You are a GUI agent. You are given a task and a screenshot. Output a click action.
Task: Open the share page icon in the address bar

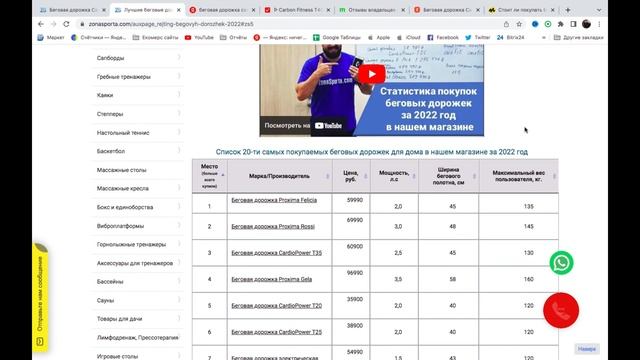click(506, 24)
